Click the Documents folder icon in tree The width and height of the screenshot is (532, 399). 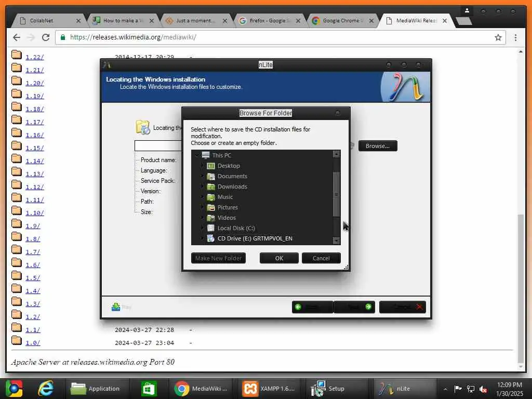[211, 177]
